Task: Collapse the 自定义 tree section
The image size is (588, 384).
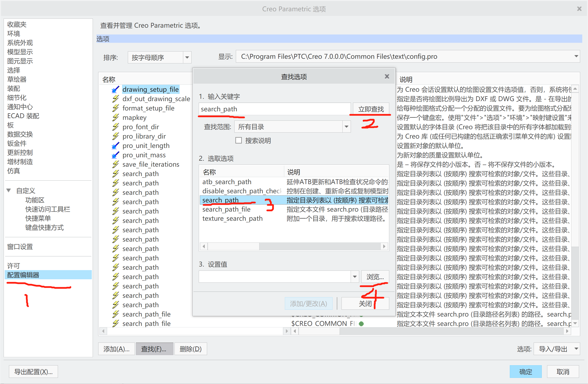Action: 9,191
